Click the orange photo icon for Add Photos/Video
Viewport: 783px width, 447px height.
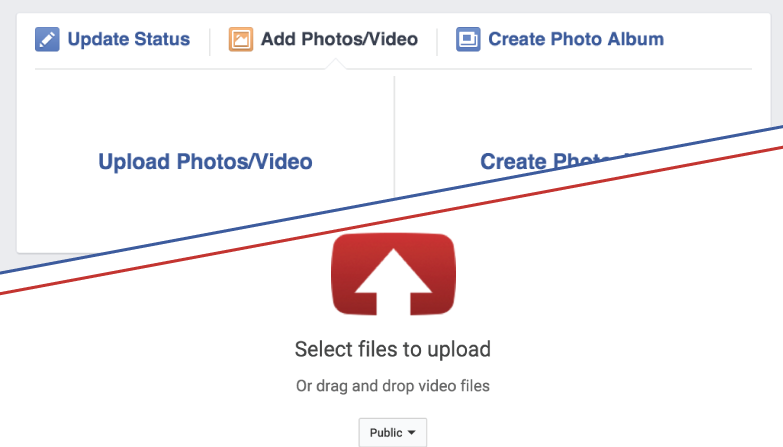pos(241,39)
